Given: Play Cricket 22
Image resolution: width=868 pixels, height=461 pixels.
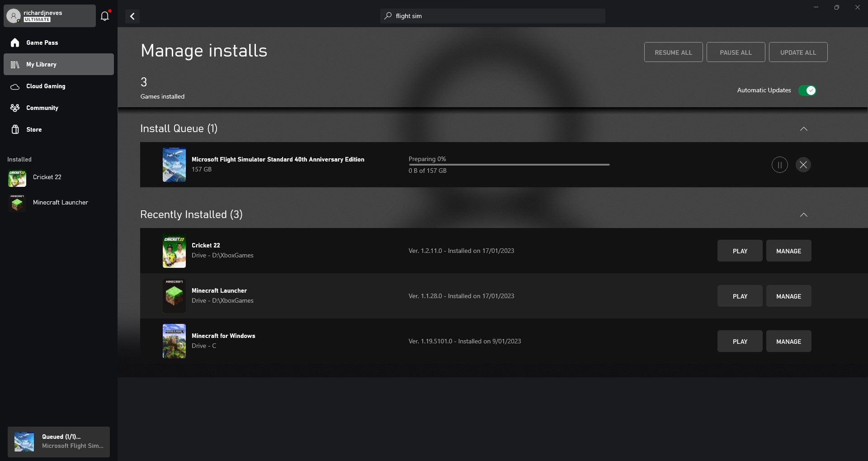Looking at the screenshot, I should [x=740, y=251].
